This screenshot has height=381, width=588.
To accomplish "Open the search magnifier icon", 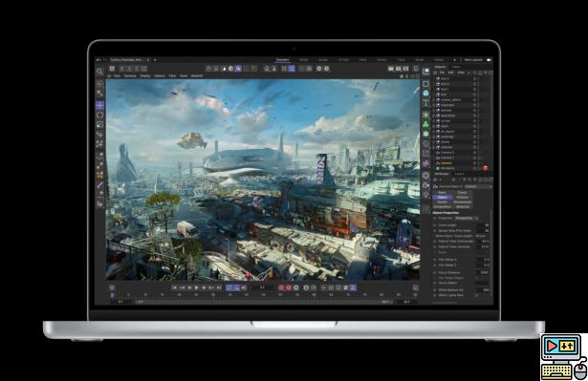I will tap(99, 72).
